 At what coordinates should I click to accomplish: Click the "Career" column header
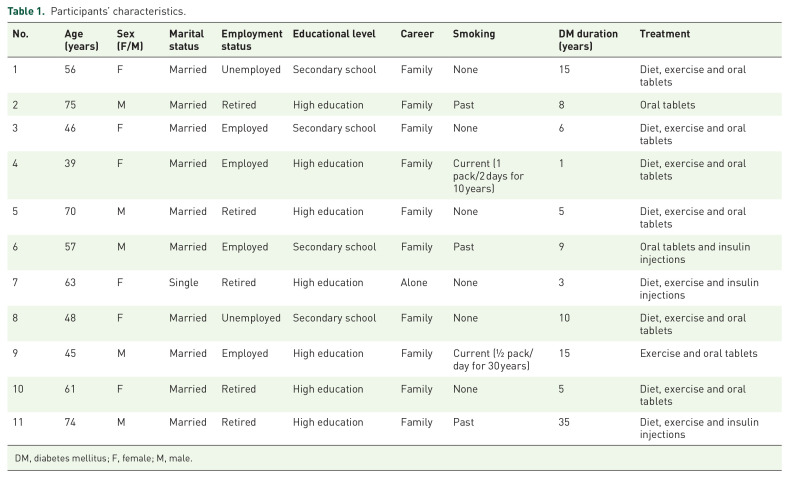(x=416, y=34)
